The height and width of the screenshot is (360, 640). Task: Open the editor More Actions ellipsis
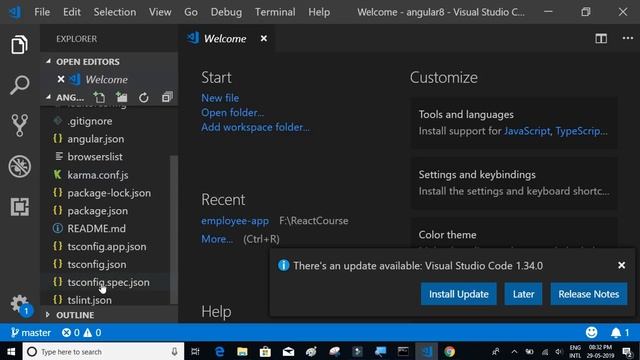628,38
